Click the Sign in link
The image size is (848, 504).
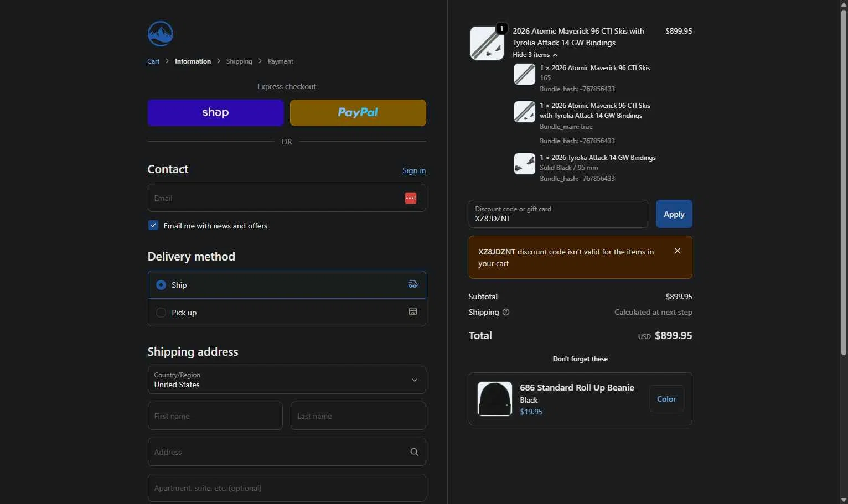coord(414,170)
